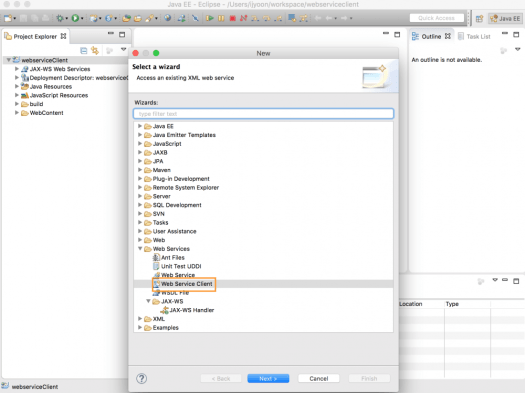The height and width of the screenshot is (393, 525).
Task: Select User Assistance wizard folder
Action: (x=171, y=231)
